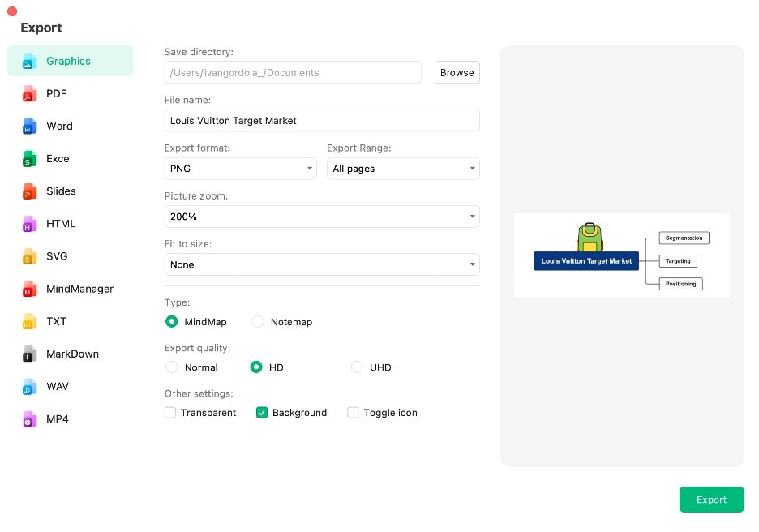Uncheck the Background checkbox
Viewport: 759px width, 532px height.
(262, 413)
